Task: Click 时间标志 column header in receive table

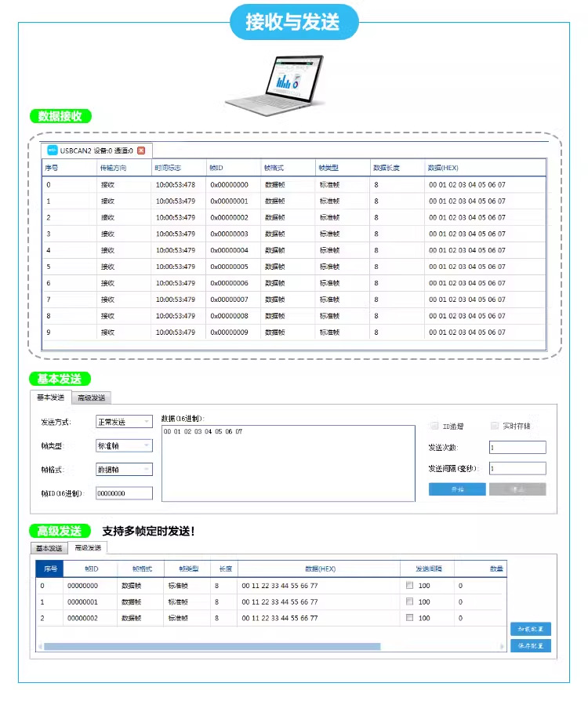Action: (x=179, y=168)
